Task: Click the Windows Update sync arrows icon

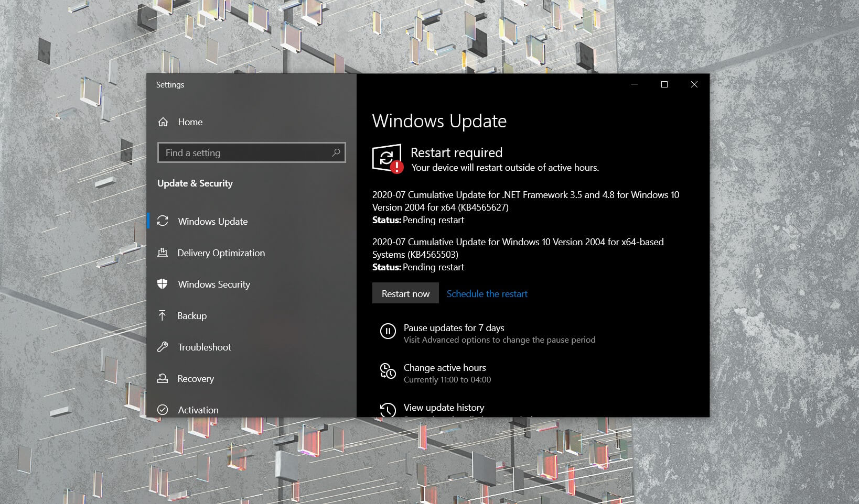Action: pos(163,221)
